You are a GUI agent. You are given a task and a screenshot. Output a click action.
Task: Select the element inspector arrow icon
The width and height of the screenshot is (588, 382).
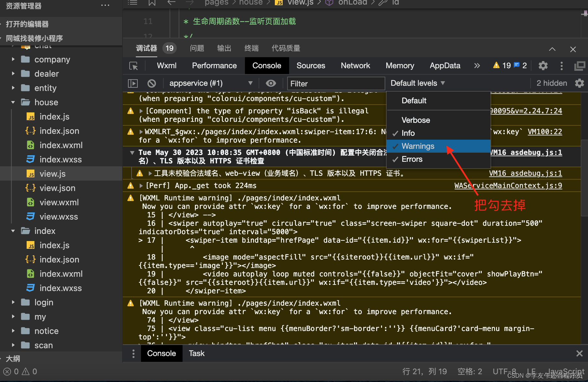(x=134, y=66)
